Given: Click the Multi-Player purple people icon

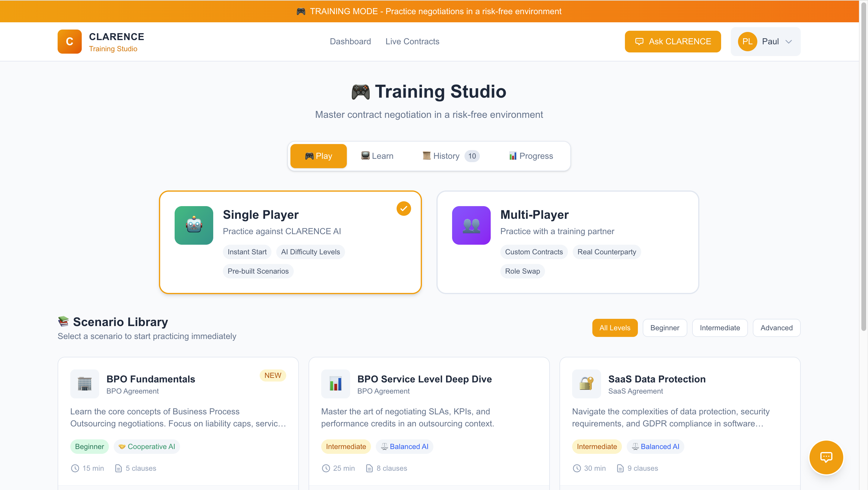Looking at the screenshot, I should click(471, 225).
